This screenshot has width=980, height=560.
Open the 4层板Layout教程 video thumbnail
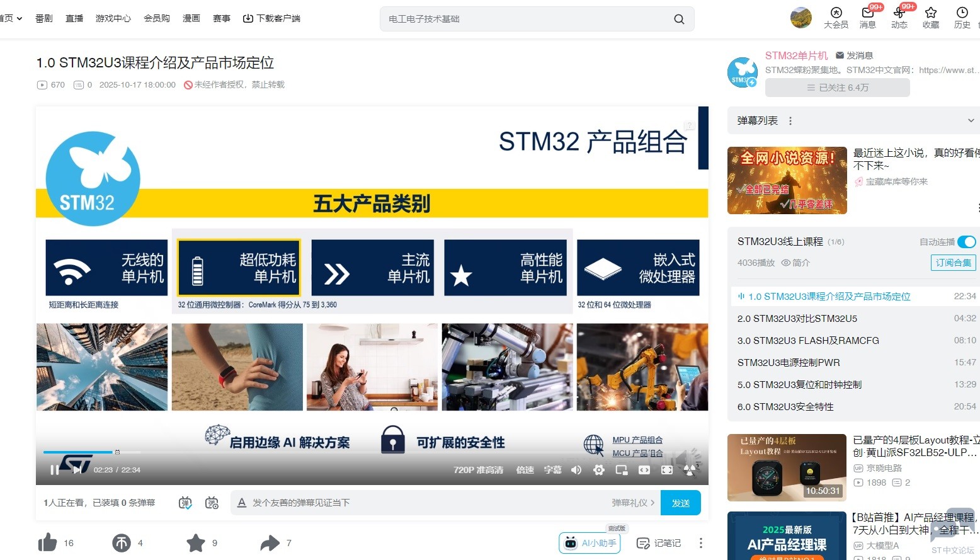pyautogui.click(x=787, y=467)
